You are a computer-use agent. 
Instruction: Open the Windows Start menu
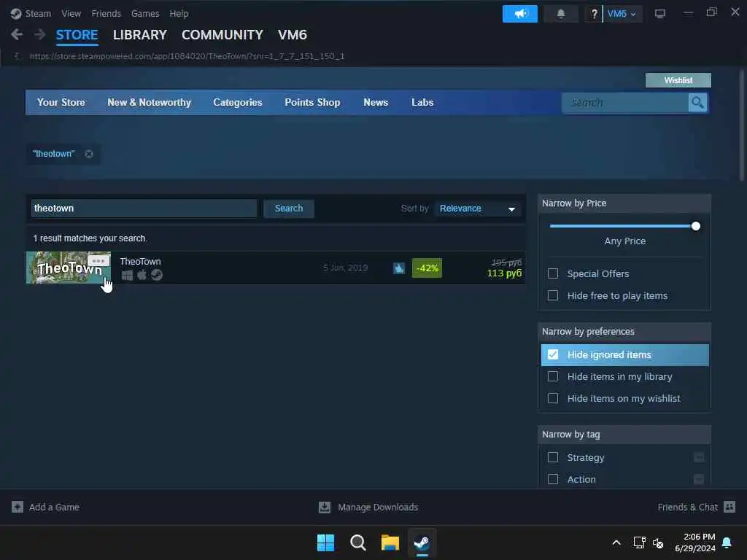point(326,542)
